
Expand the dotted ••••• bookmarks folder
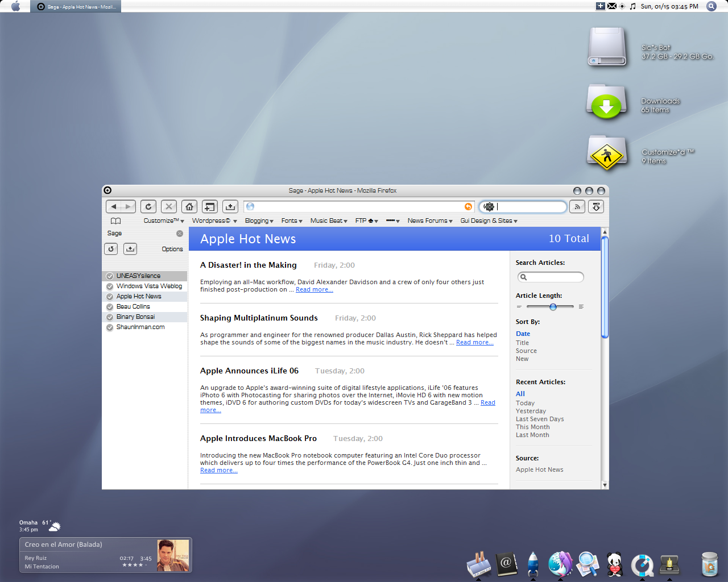point(393,221)
